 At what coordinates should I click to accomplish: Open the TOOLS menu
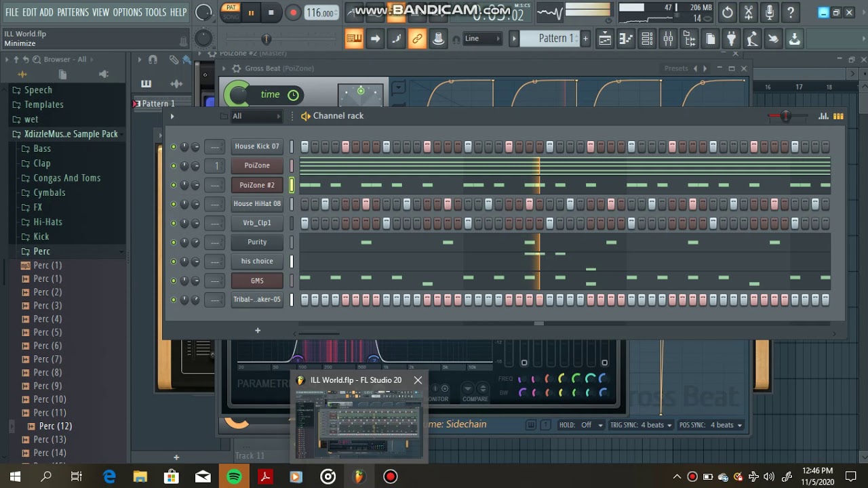click(156, 12)
